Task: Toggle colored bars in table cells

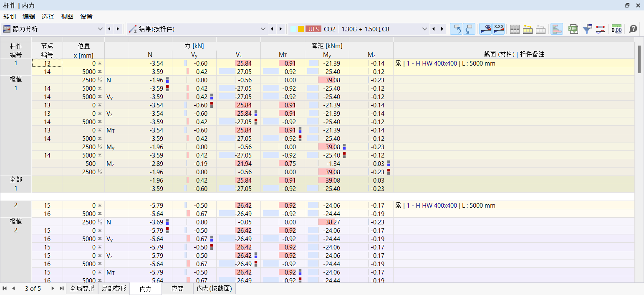Action: click(x=557, y=29)
